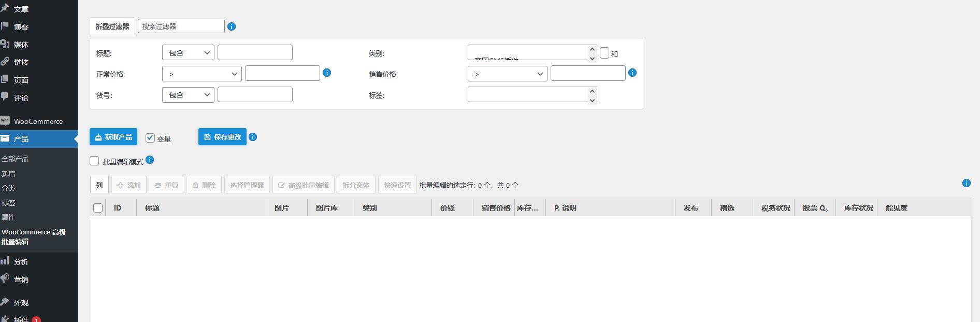Tick the select-all checkbox in table header
The width and height of the screenshot is (980, 322).
click(x=98, y=208)
